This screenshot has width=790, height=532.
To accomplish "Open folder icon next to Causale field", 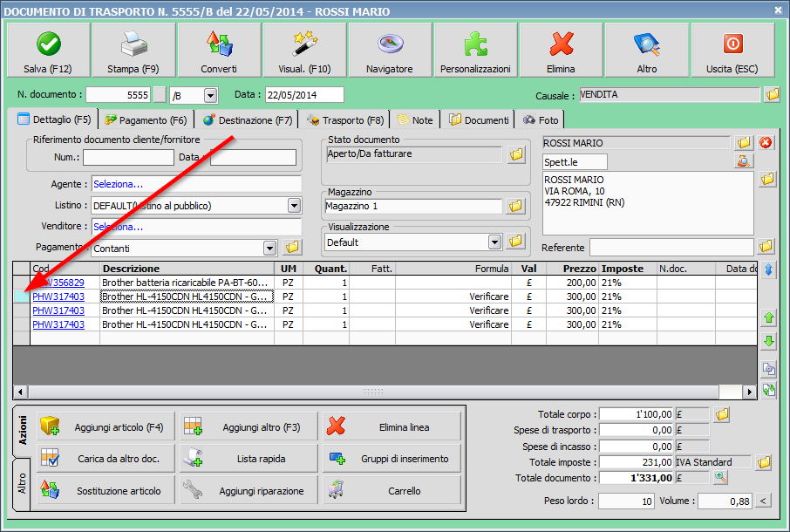I will click(x=772, y=94).
